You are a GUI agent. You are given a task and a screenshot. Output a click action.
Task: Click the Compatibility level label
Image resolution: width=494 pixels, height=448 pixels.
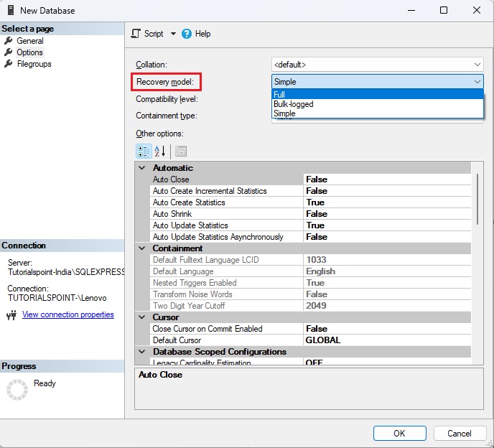coord(167,99)
